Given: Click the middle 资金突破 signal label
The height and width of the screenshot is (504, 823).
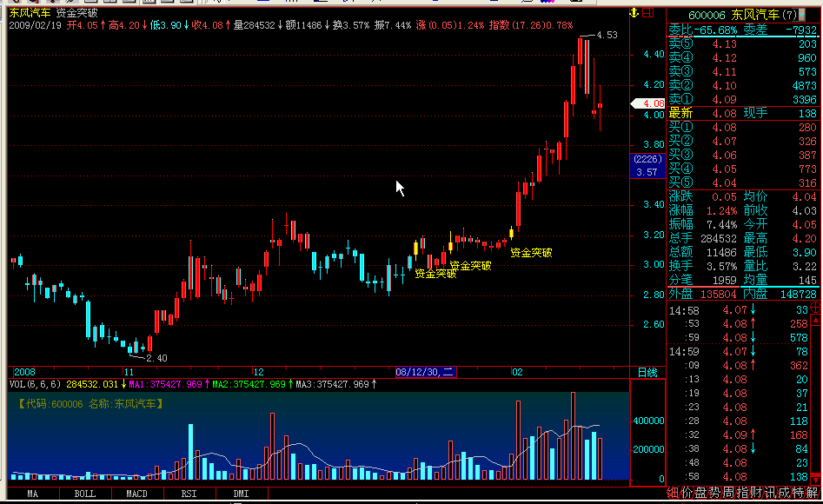Looking at the screenshot, I should pyautogui.click(x=471, y=266).
